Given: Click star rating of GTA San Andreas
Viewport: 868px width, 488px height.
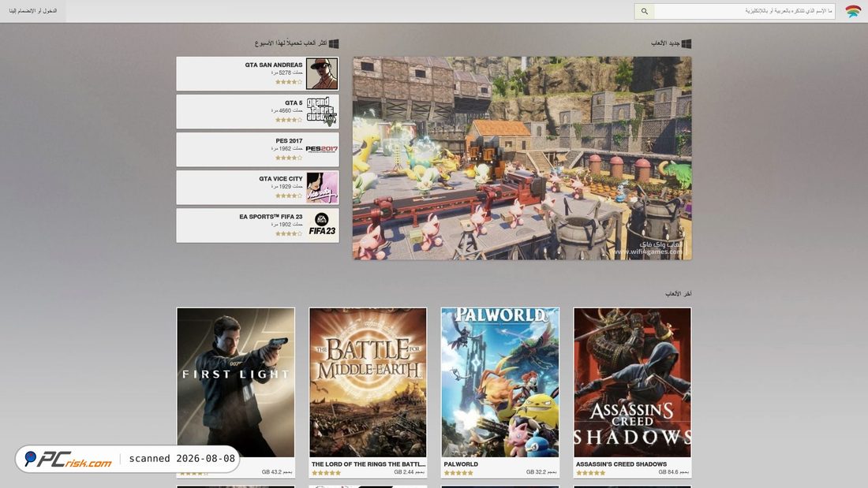Looking at the screenshot, I should [x=289, y=82].
